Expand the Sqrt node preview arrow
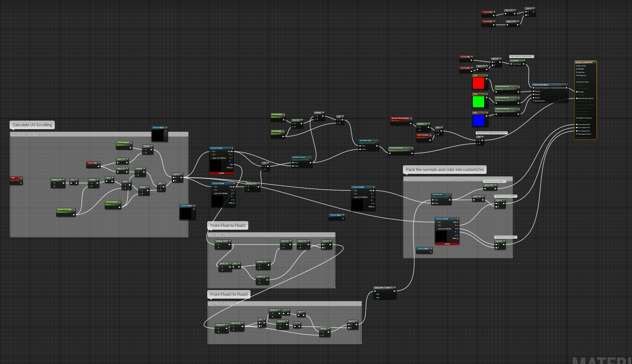The width and height of the screenshot is (632, 364). [304, 312]
